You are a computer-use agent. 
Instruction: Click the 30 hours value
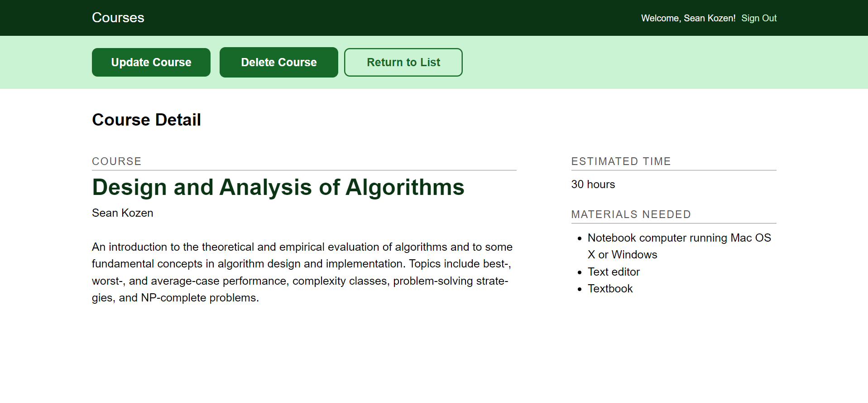[x=593, y=185]
